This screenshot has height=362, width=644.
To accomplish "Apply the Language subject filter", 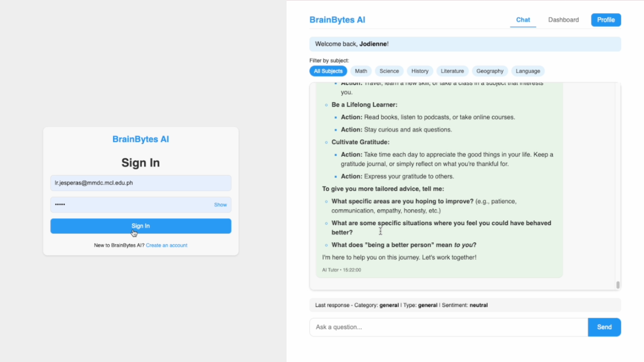I will point(528,71).
